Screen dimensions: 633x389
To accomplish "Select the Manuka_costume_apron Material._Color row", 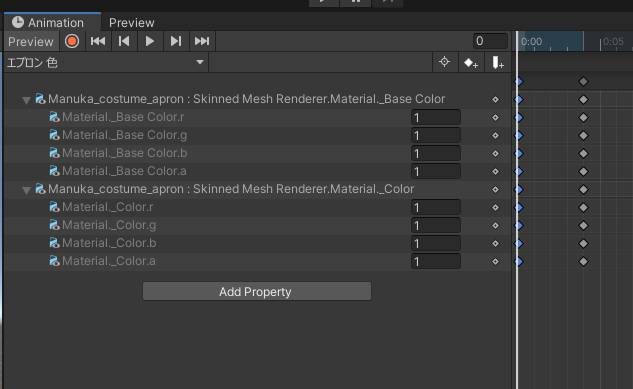I will click(256, 189).
